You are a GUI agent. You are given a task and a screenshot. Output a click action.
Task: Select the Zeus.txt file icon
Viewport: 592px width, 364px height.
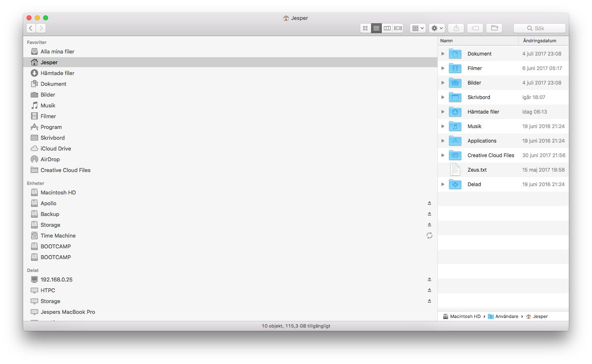coord(455,170)
